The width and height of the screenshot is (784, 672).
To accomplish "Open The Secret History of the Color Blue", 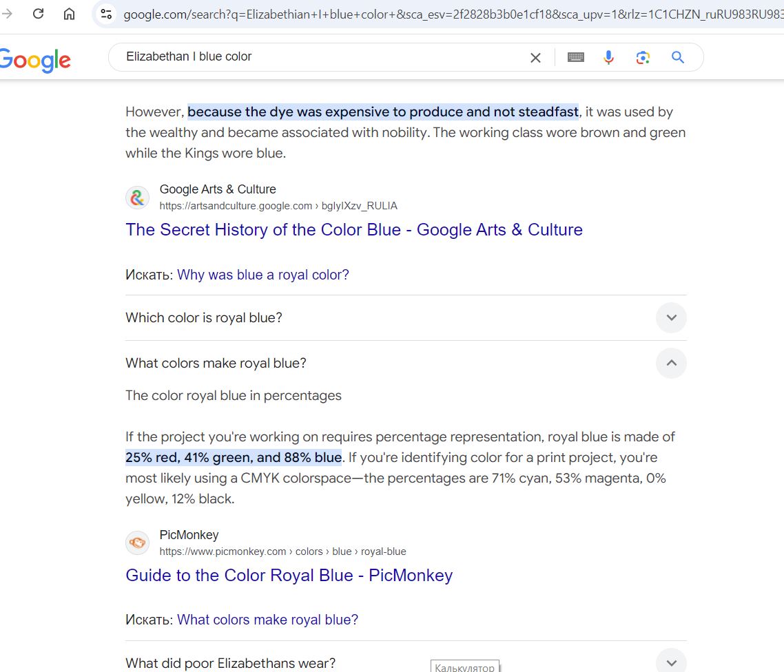I will 353,230.
